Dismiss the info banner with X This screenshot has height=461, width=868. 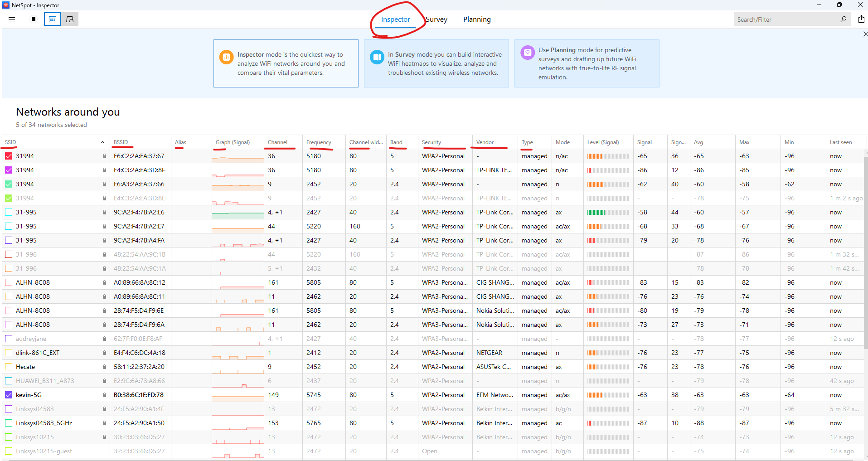coord(865,34)
